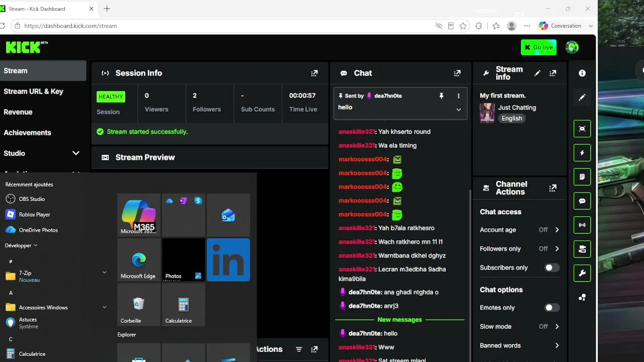The width and height of the screenshot is (644, 362).
Task: Open Banned words settings arrow
Action: coord(557,346)
